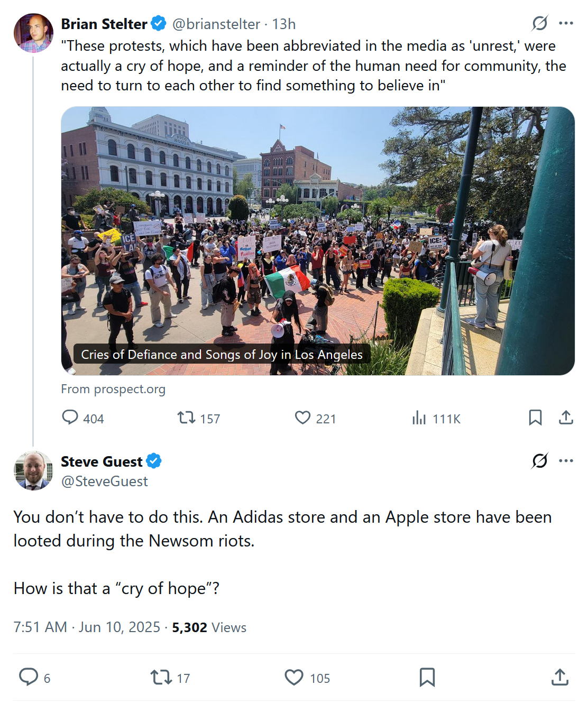Bookmark Brian Stelter's post

(x=535, y=418)
